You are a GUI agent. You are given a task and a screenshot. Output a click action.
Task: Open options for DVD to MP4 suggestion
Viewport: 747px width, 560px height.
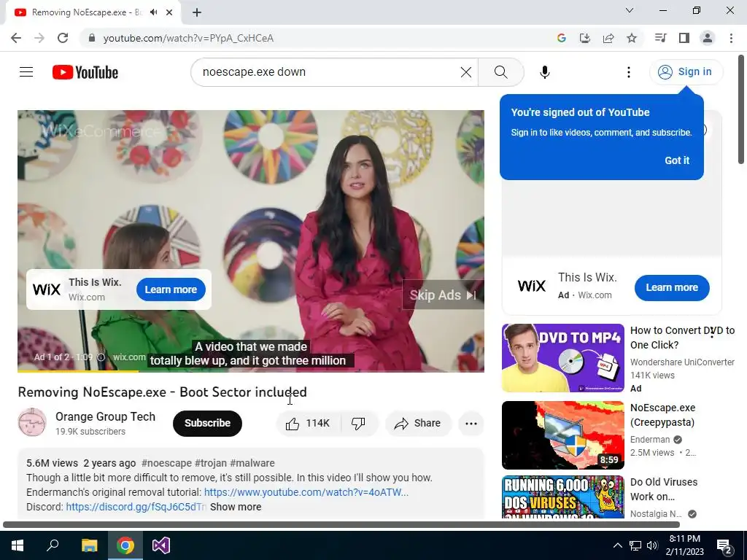(712, 332)
